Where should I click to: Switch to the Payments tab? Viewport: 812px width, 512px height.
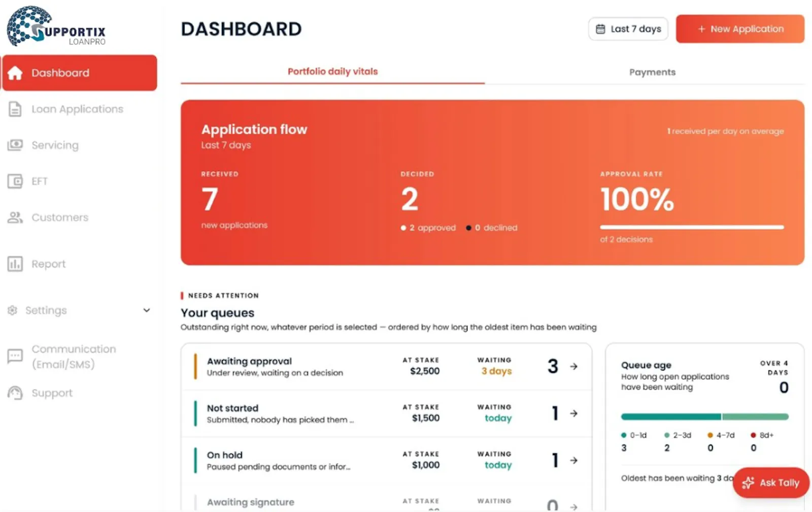tap(652, 72)
